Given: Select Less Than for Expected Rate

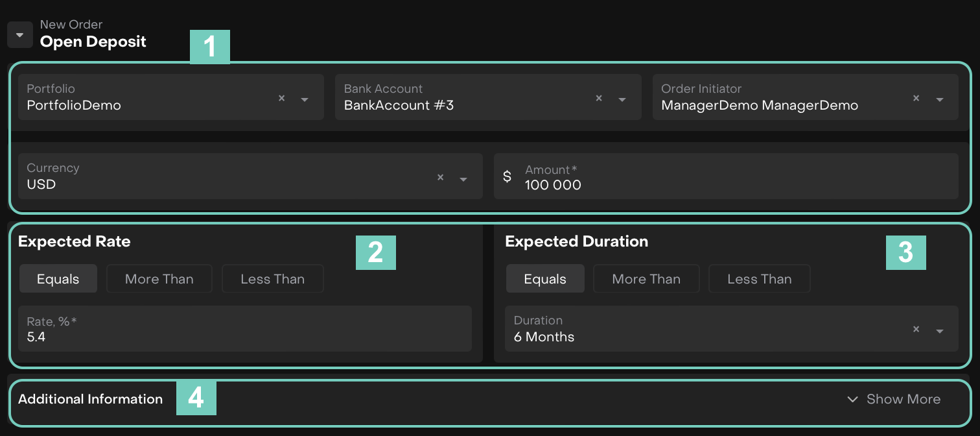Looking at the screenshot, I should click(x=272, y=279).
